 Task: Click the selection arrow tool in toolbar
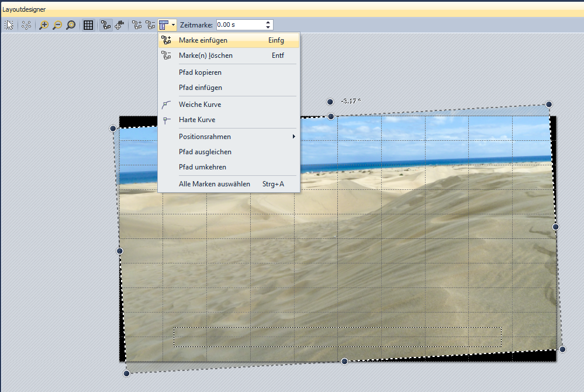[9, 25]
